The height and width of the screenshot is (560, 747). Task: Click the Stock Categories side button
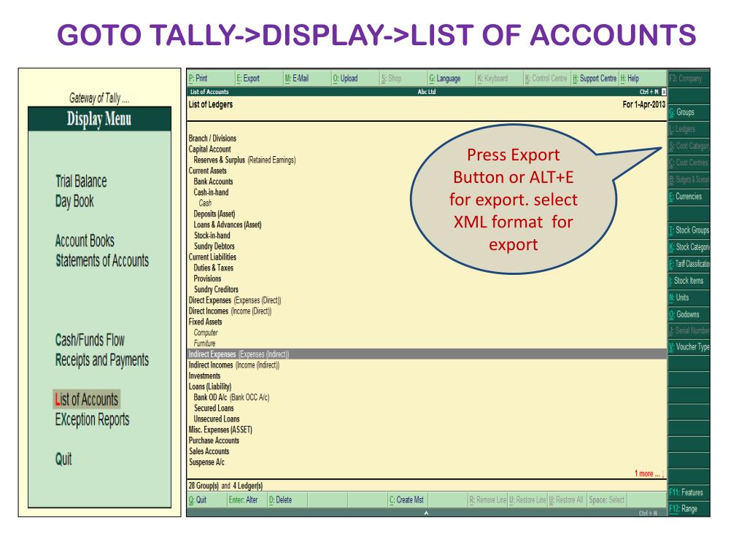coord(689,246)
